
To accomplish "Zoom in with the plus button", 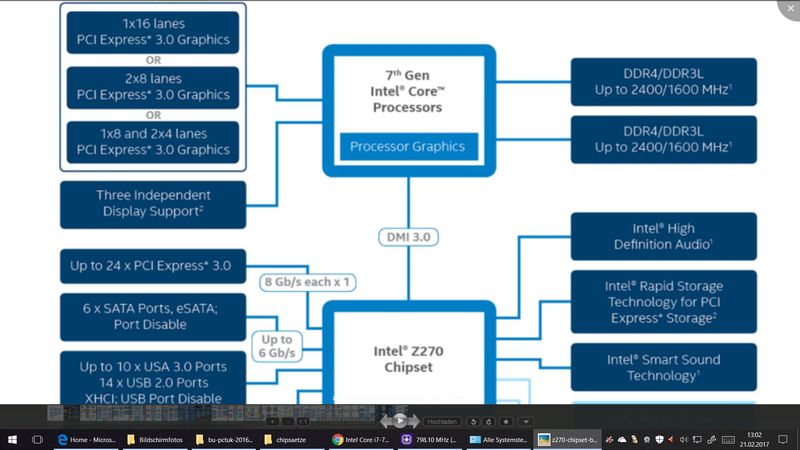I will click(272, 421).
